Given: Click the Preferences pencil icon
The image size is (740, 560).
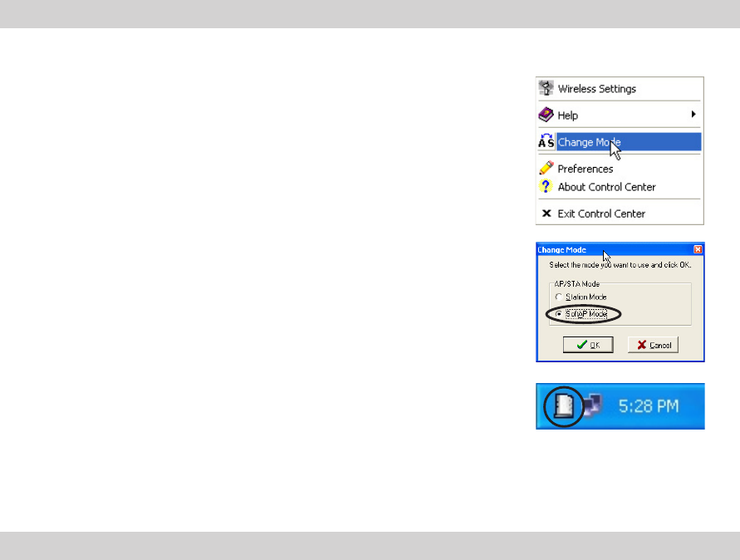Looking at the screenshot, I should (546, 168).
